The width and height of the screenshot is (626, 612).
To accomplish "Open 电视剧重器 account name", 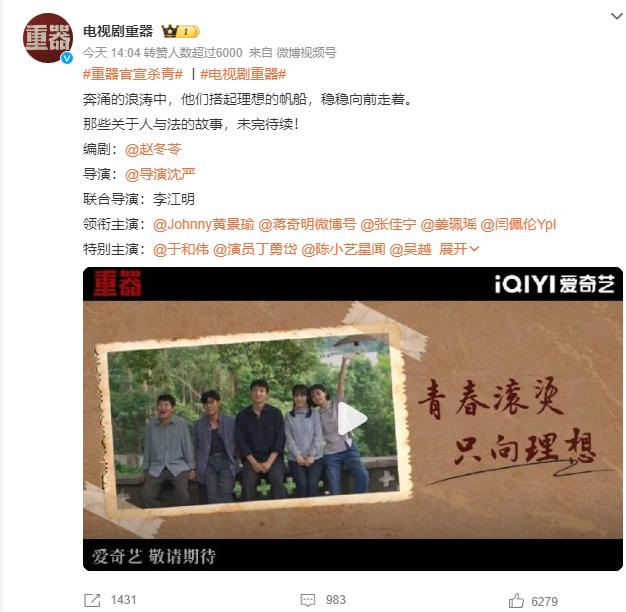I will tap(118, 31).
